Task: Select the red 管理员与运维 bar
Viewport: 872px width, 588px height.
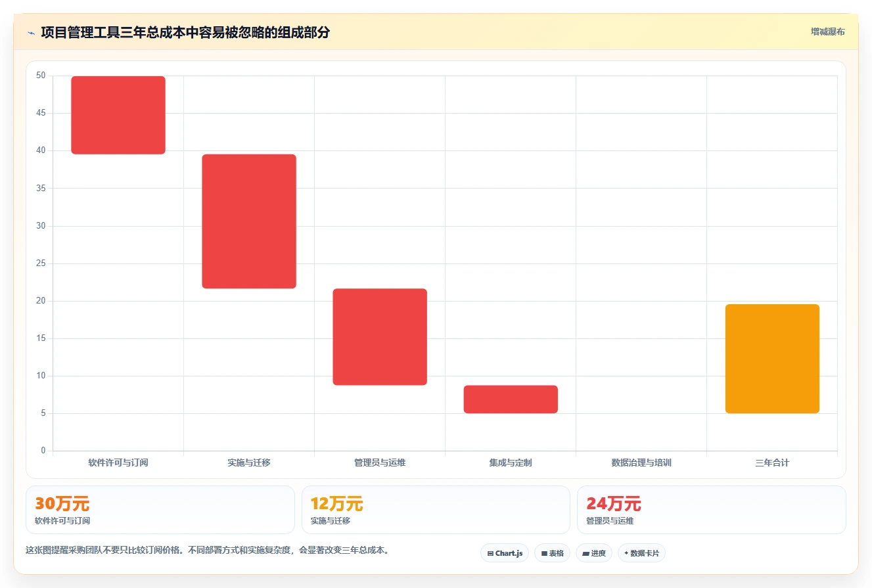Action: coord(380,337)
